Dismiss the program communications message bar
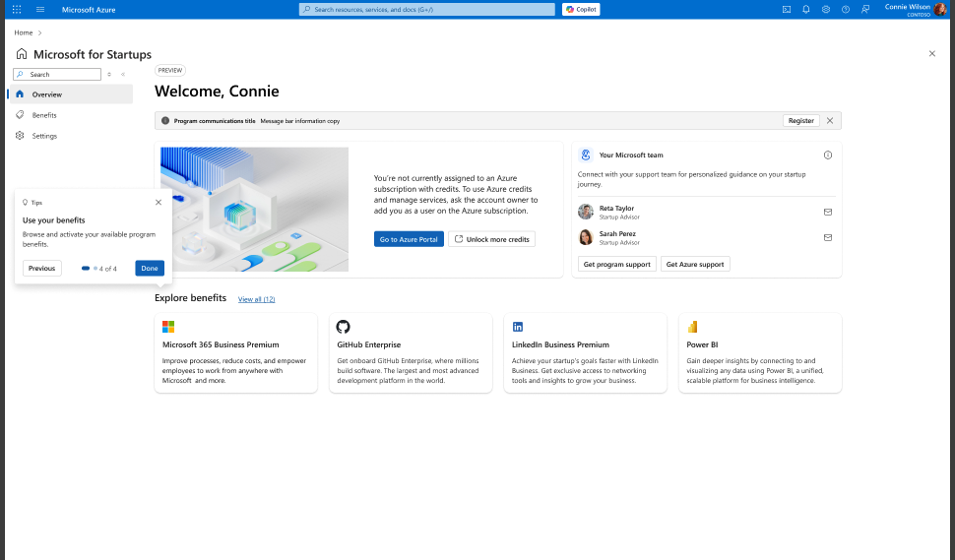Viewport: 955px width, 560px height. [830, 120]
